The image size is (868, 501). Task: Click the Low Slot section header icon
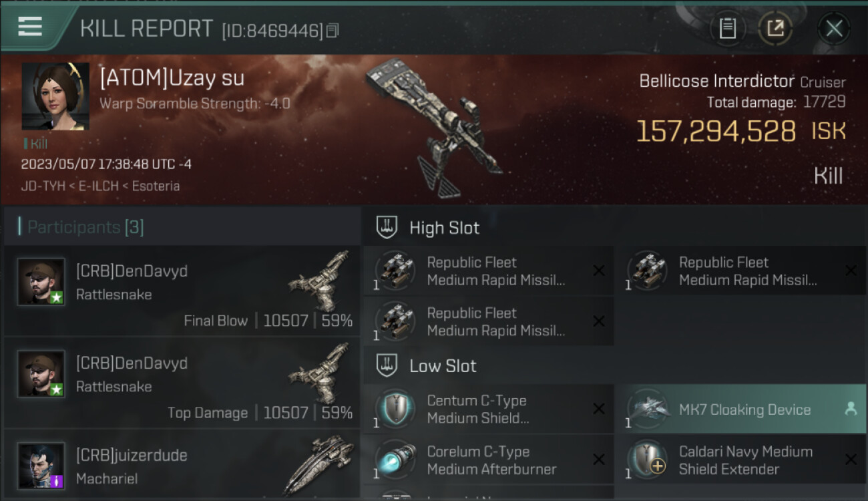tap(387, 365)
